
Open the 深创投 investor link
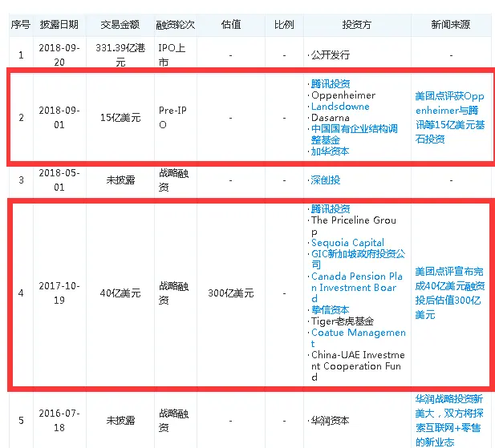[326, 180]
